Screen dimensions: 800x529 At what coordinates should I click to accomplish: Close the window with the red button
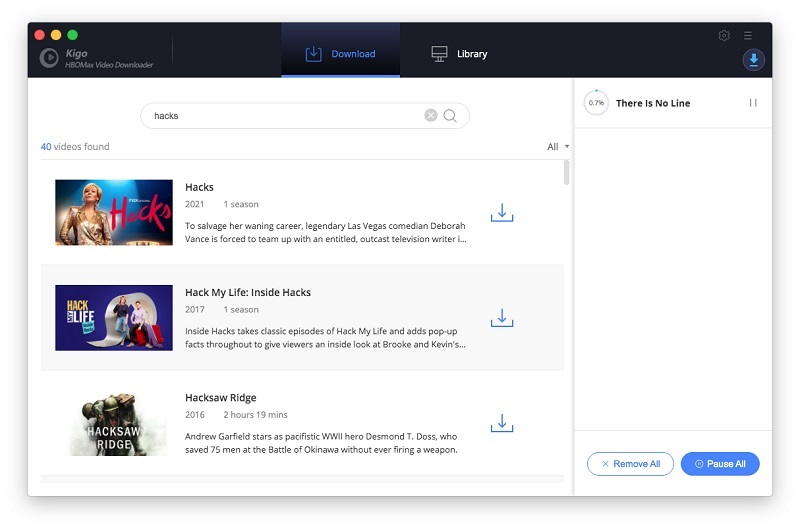39,35
